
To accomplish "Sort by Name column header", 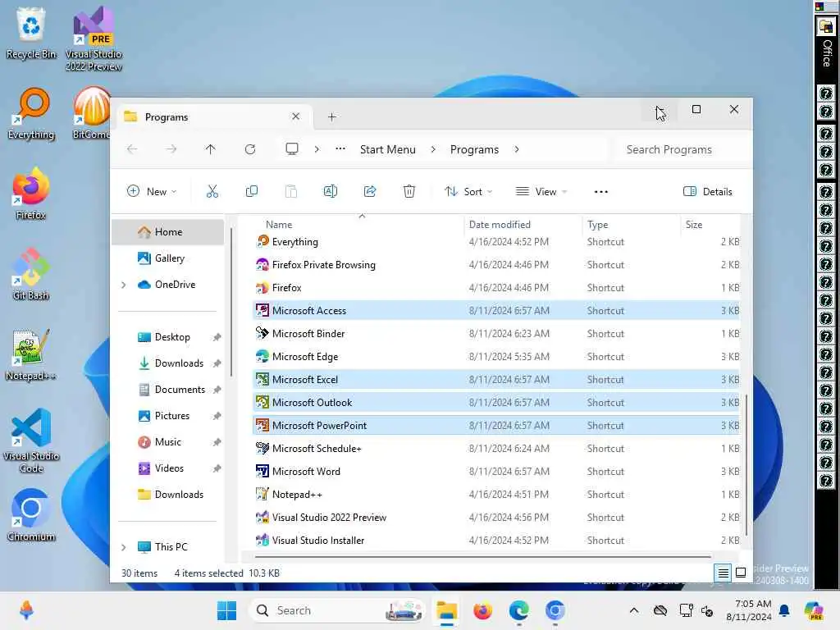I will (358, 225).
